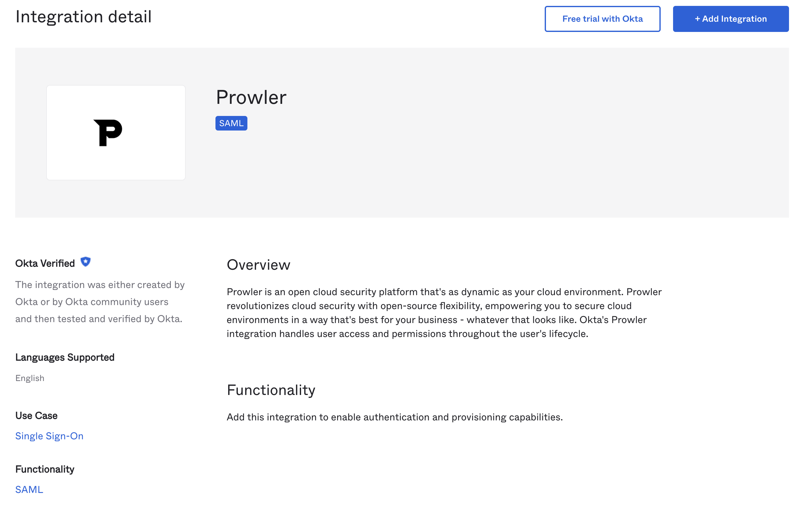
Task: Click the Add Integration button
Action: (x=730, y=19)
